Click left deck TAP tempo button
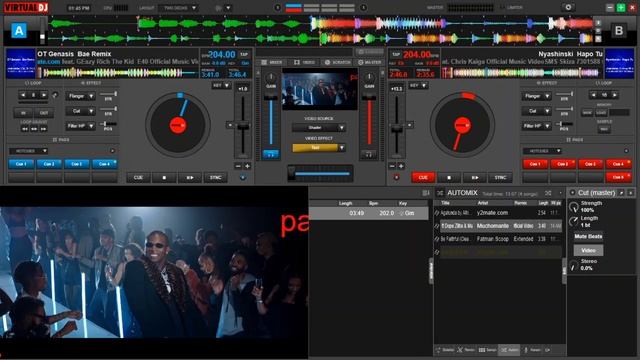Screen dimensions: 640x360 (x=244, y=54)
